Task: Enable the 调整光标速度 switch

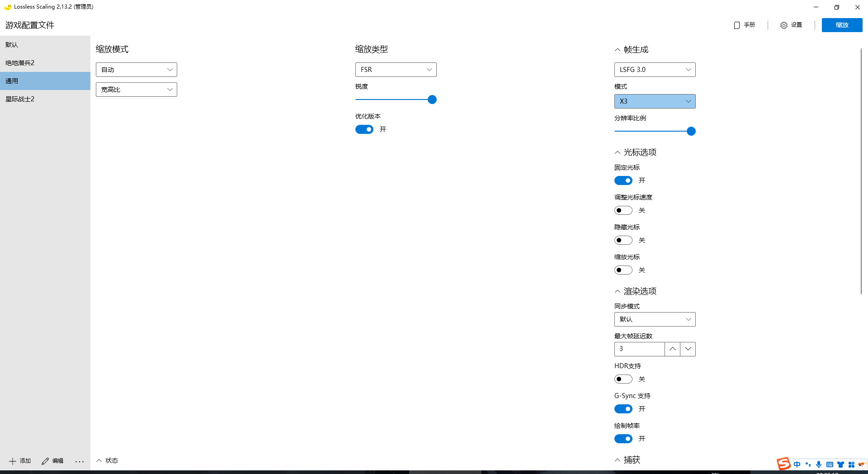Action: coord(623,210)
